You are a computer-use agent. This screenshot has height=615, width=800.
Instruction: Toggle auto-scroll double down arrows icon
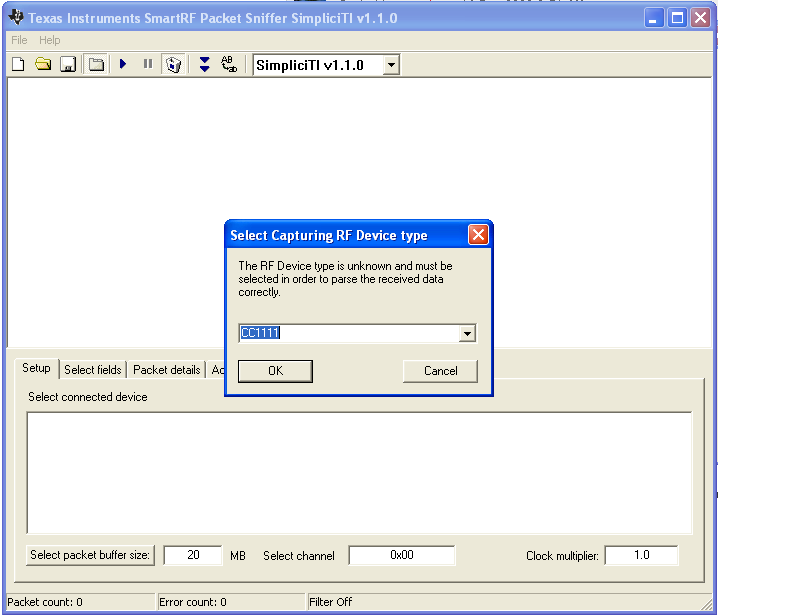(x=205, y=64)
